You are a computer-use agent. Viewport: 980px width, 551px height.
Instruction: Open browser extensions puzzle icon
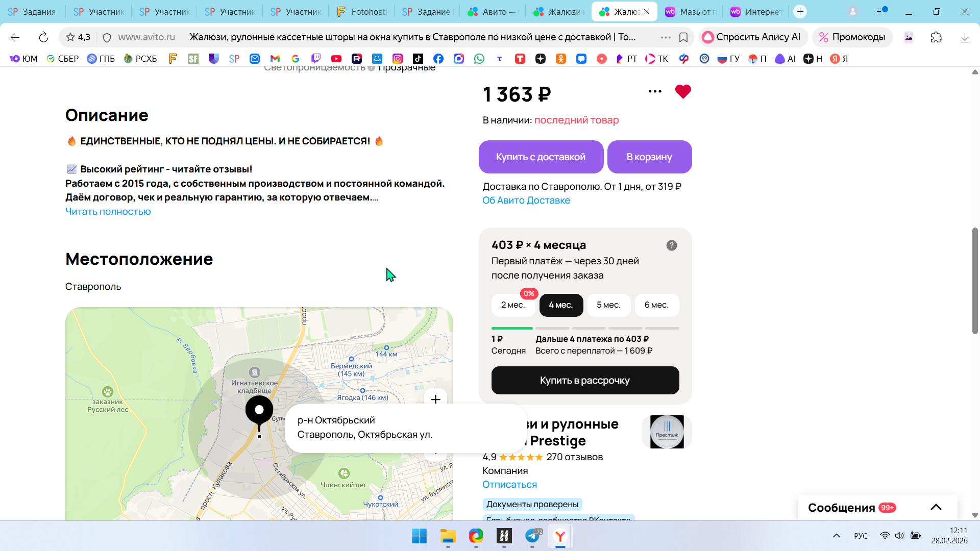pos(936,37)
